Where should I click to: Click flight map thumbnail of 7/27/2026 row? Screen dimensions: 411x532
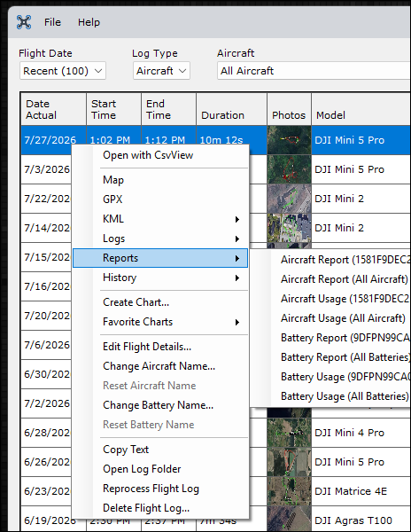coord(289,140)
